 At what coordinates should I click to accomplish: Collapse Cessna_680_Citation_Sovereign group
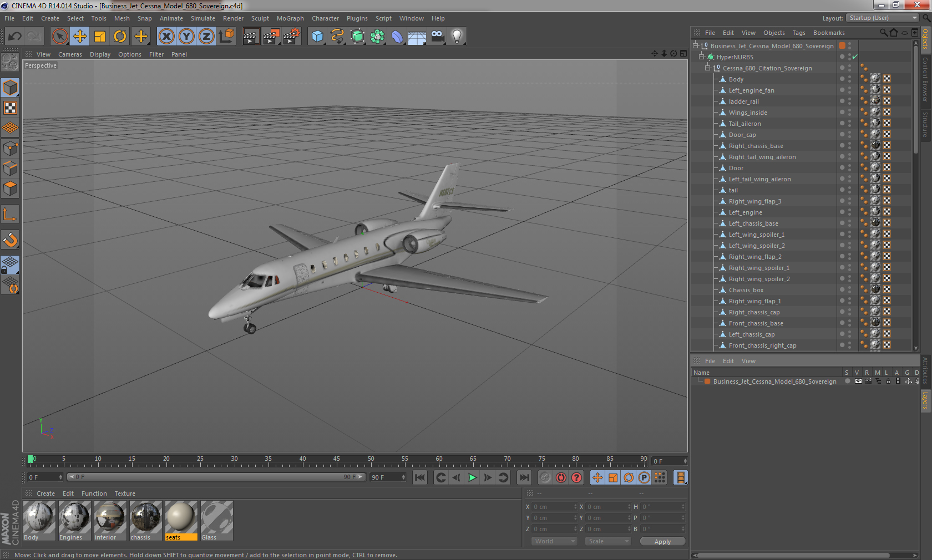(707, 68)
